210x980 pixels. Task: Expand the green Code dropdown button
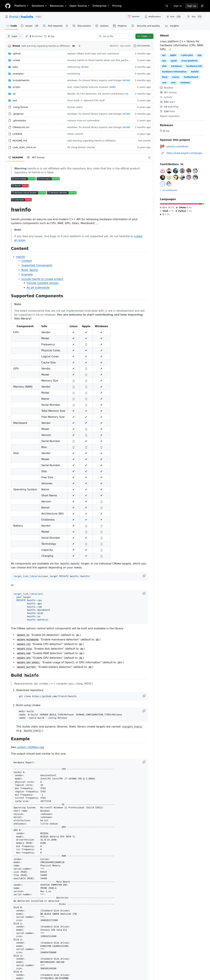click(x=144, y=36)
